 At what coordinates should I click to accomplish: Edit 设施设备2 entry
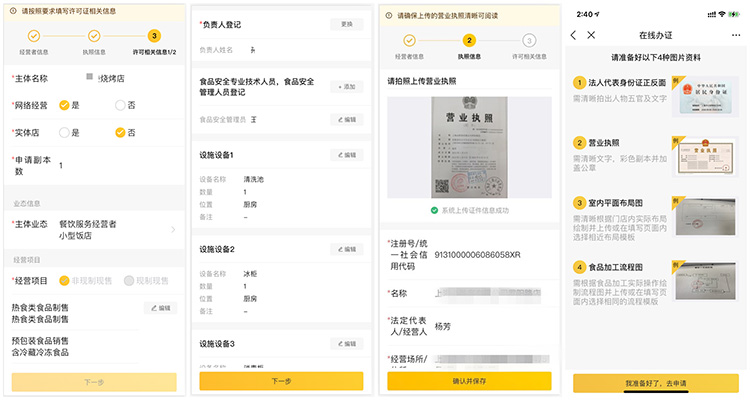point(347,249)
